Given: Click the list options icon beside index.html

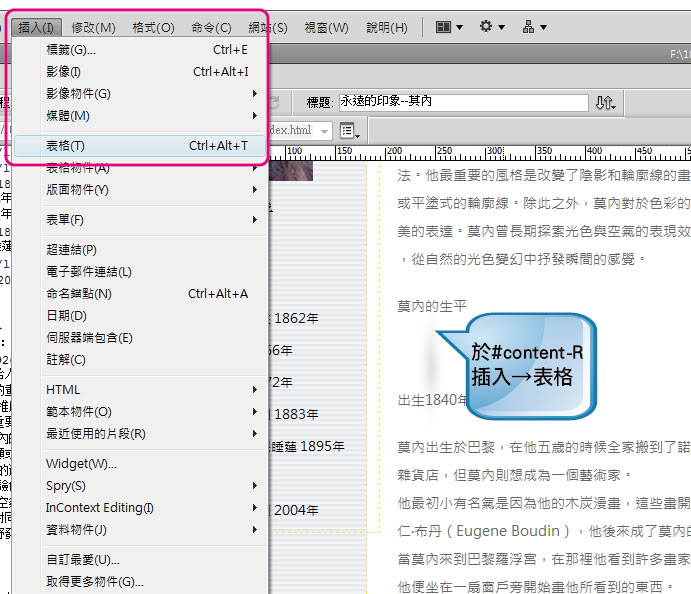Looking at the screenshot, I should pyautogui.click(x=349, y=130).
